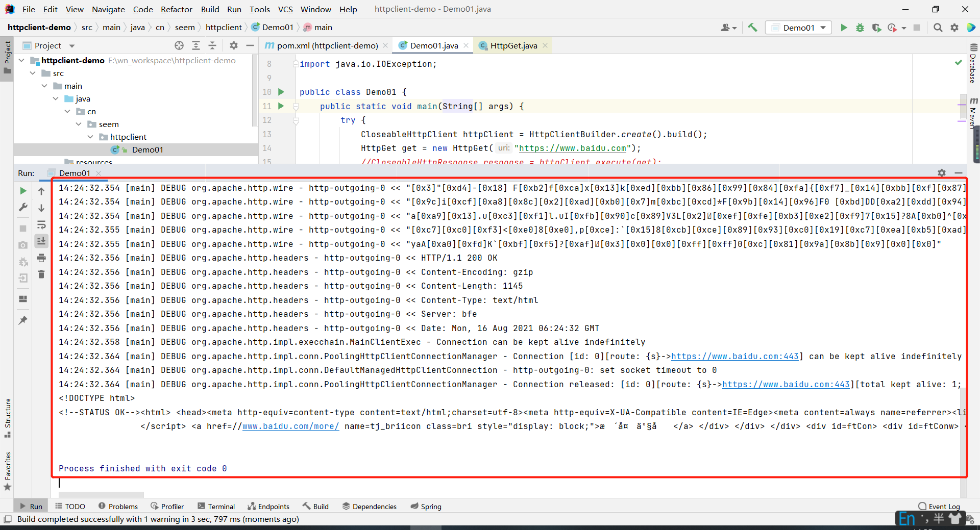Select opened file locate target icon

point(179,45)
